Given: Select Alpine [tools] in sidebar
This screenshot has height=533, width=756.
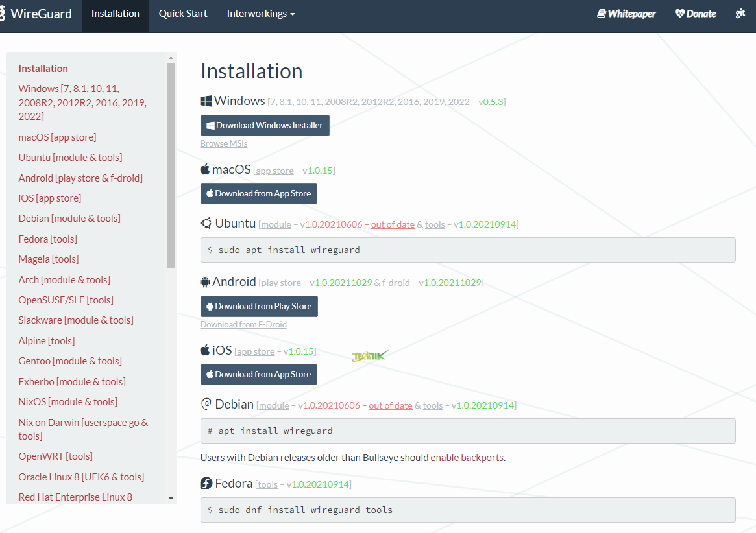Looking at the screenshot, I should [x=47, y=341].
